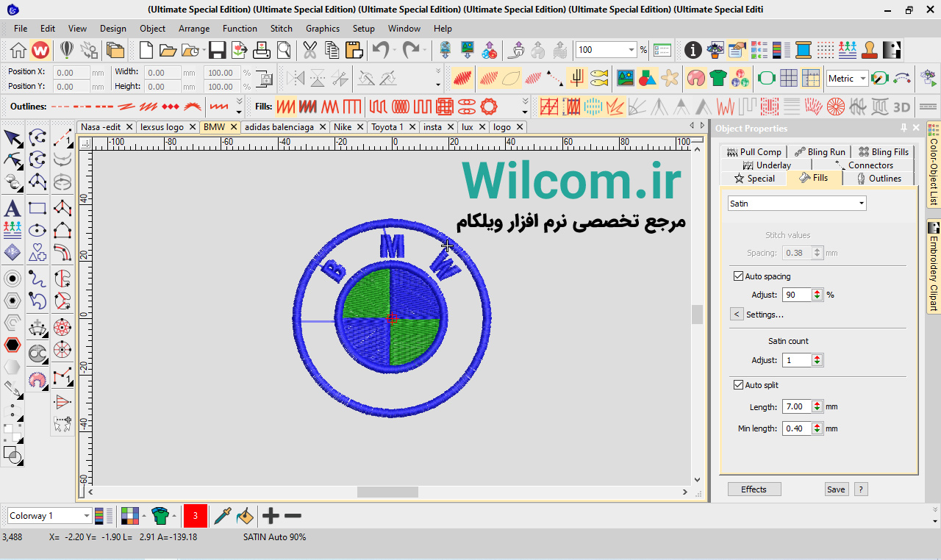Switch to the Toyota 1 design tab
Image resolution: width=941 pixels, height=560 pixels.
387,127
